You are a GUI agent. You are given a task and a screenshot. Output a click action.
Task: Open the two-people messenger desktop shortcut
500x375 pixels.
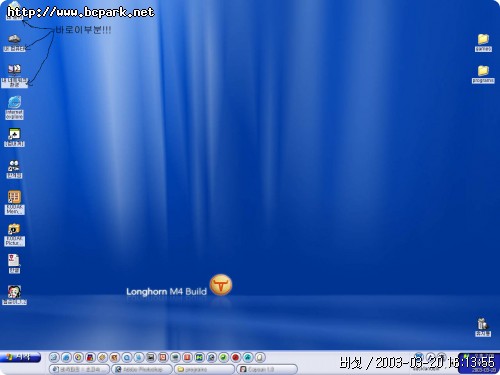[x=14, y=169]
